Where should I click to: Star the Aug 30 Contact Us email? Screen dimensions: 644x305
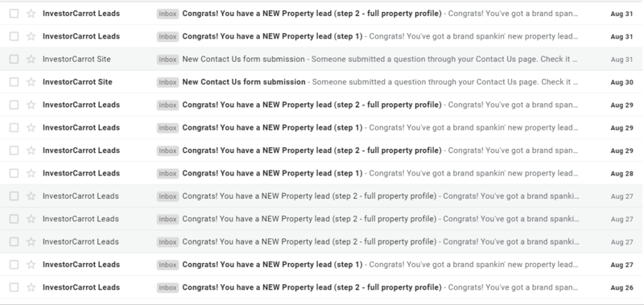[x=31, y=82]
